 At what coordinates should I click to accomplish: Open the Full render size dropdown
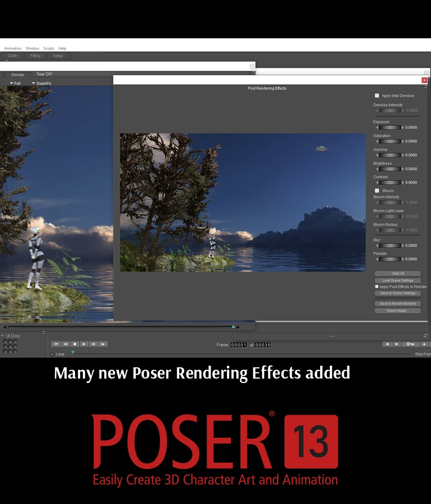click(x=15, y=83)
